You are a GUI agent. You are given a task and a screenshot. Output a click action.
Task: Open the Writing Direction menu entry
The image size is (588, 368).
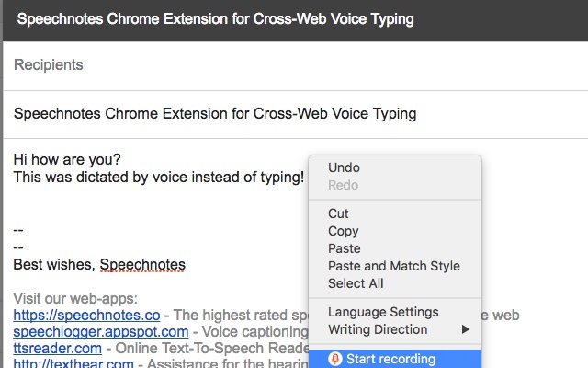(395, 329)
